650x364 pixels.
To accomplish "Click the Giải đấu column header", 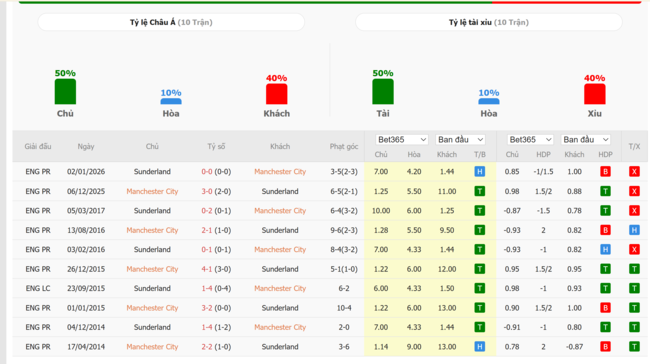I will (38, 146).
